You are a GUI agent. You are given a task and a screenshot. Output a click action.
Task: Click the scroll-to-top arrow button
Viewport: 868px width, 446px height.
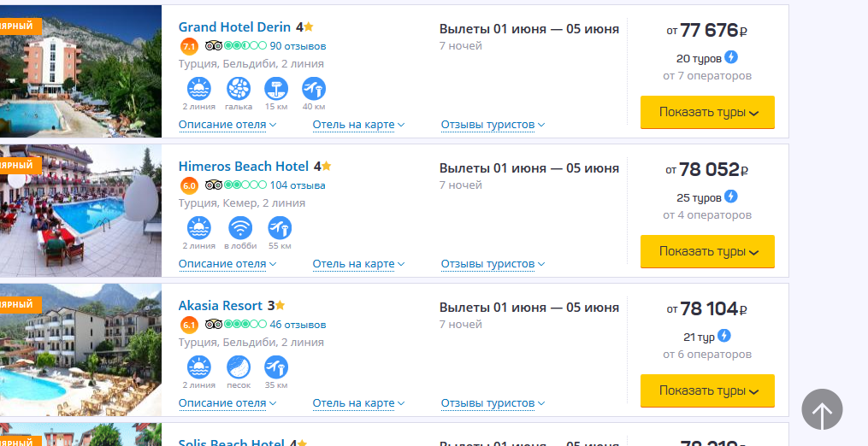(x=822, y=409)
